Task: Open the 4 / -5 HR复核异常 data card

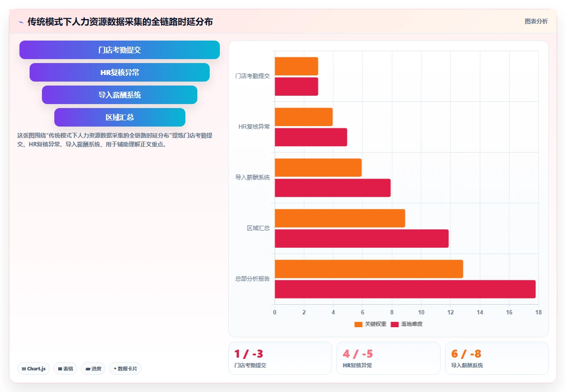Action: 389,358
